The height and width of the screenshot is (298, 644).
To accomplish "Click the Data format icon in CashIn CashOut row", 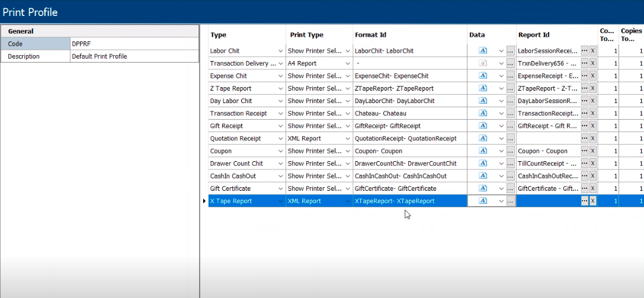I will (483, 176).
